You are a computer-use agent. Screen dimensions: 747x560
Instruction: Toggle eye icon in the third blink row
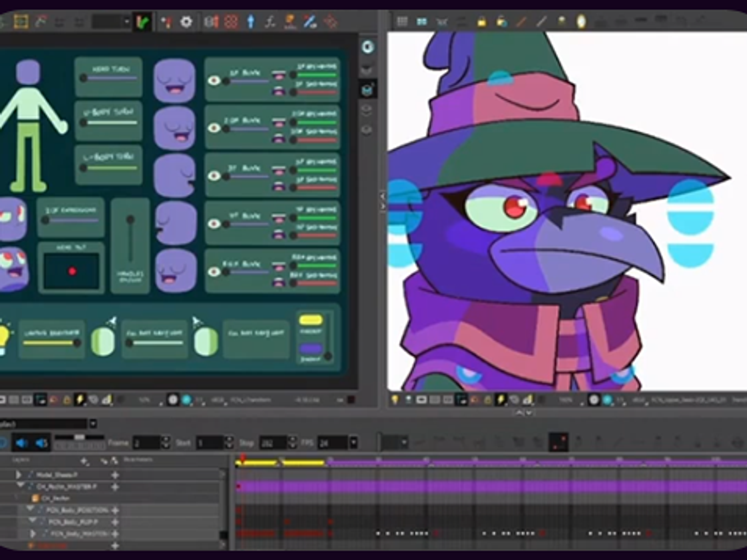point(214,176)
